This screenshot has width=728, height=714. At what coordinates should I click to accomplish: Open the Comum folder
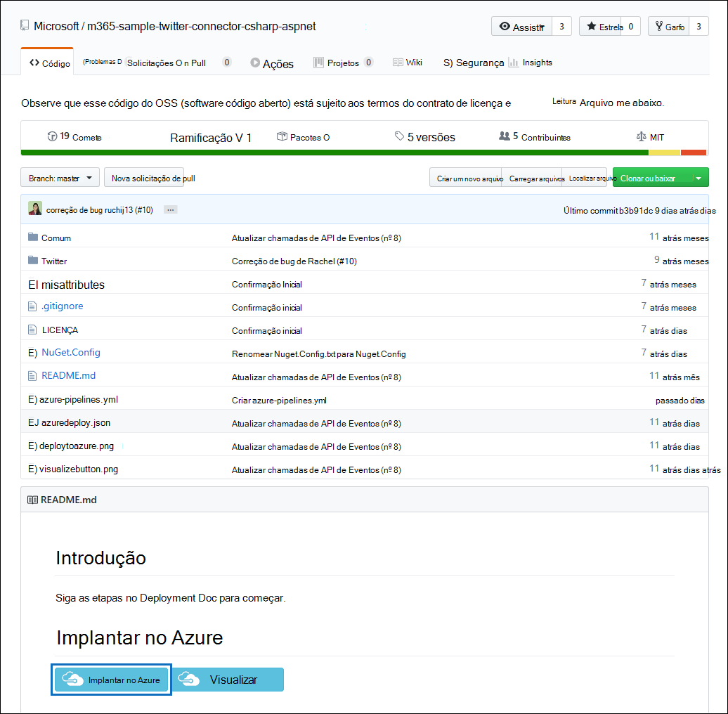point(56,238)
